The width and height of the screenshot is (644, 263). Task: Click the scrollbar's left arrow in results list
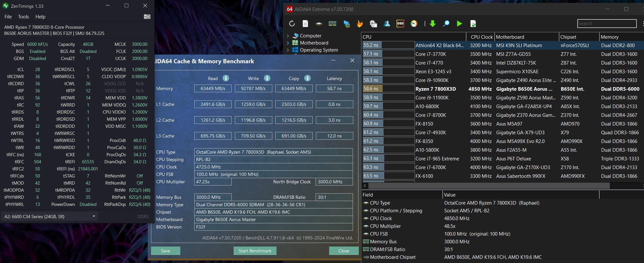[x=365, y=186]
